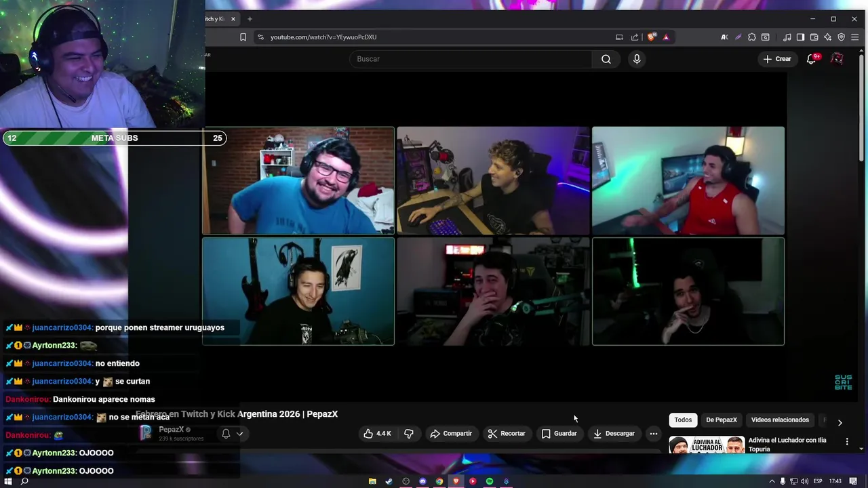The width and height of the screenshot is (868, 488).
Task: Open Leo AI sparkle icon
Action: pos(827,37)
